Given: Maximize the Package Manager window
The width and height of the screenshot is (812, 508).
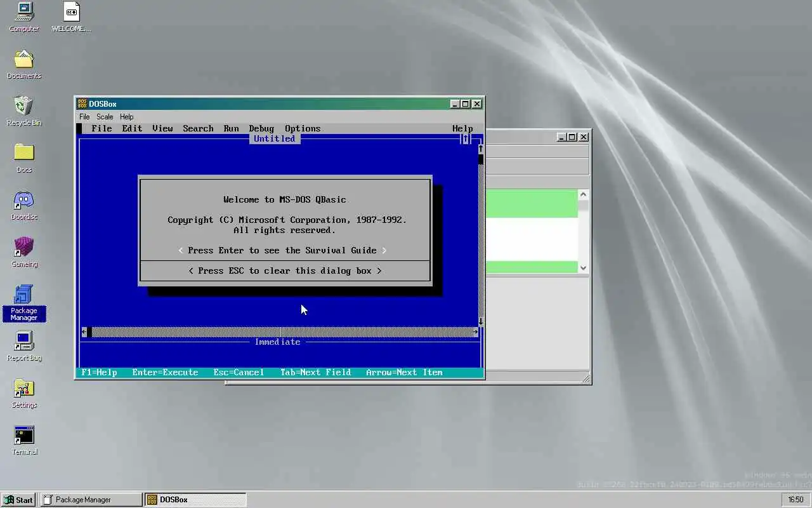Looking at the screenshot, I should [572, 137].
